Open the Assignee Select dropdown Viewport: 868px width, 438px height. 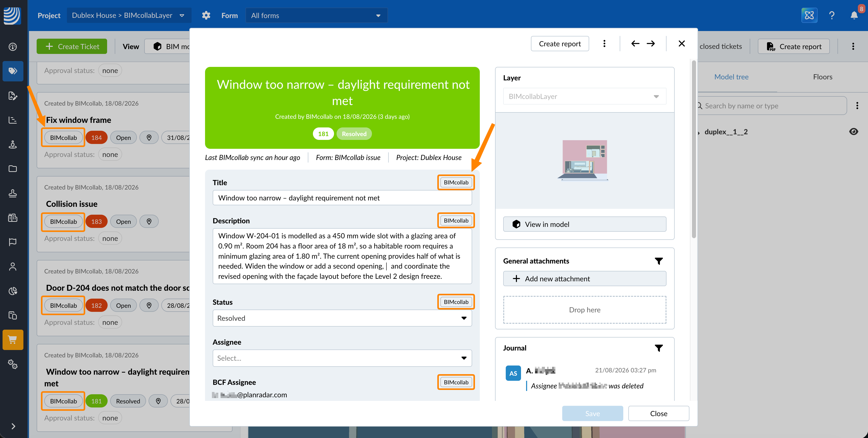click(342, 358)
